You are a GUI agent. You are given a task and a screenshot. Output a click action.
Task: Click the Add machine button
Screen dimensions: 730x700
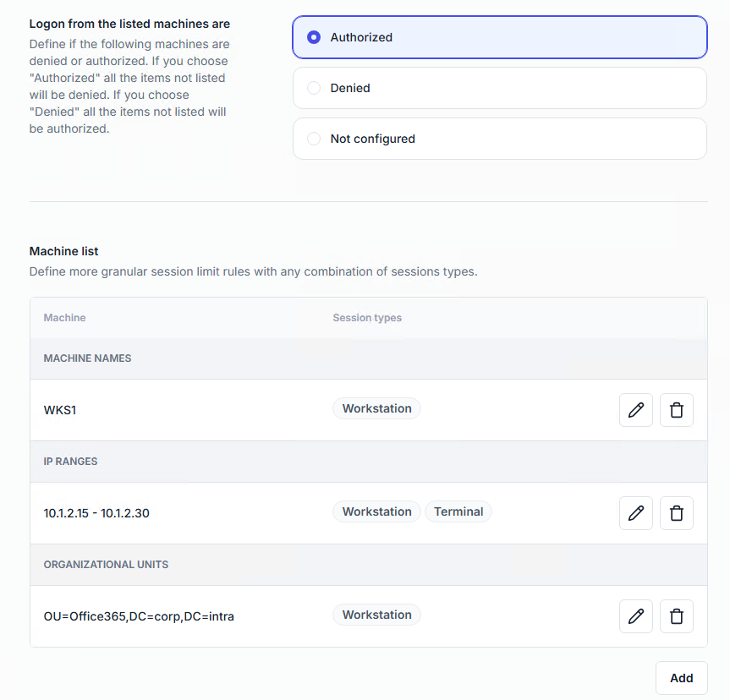pyautogui.click(x=681, y=678)
